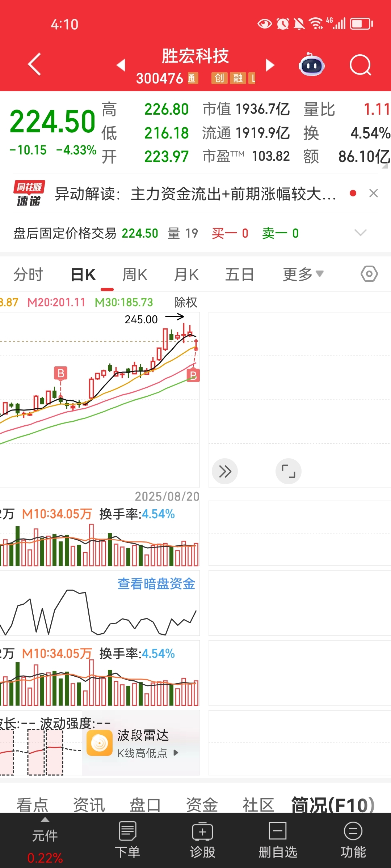
Task: Open the 盘口 bottom tab
Action: [x=146, y=805]
